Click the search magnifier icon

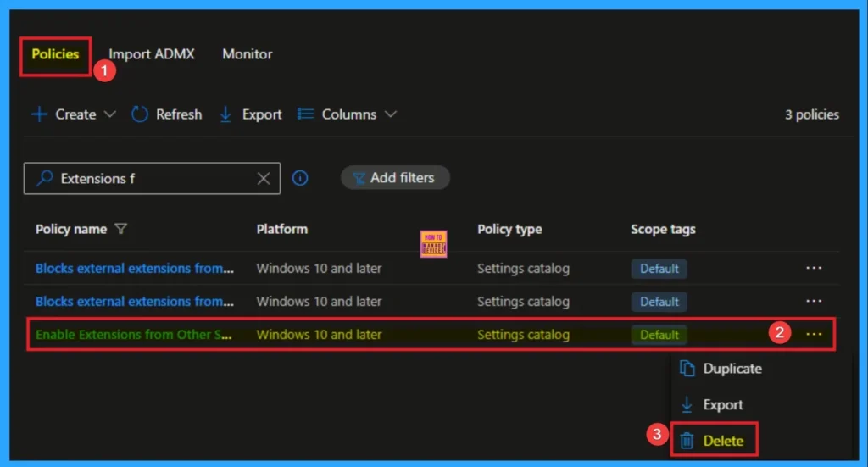pos(44,178)
